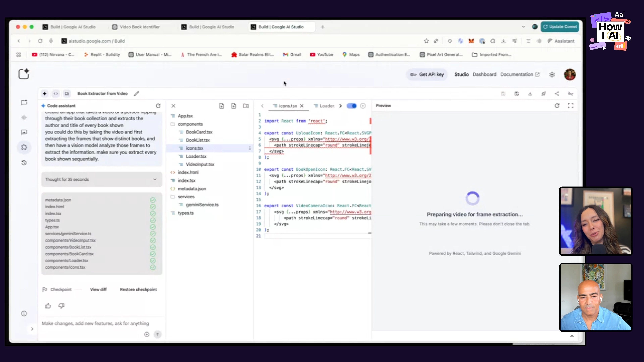The image size is (644, 362).
Task: Open the settings gear icon
Action: point(552,74)
